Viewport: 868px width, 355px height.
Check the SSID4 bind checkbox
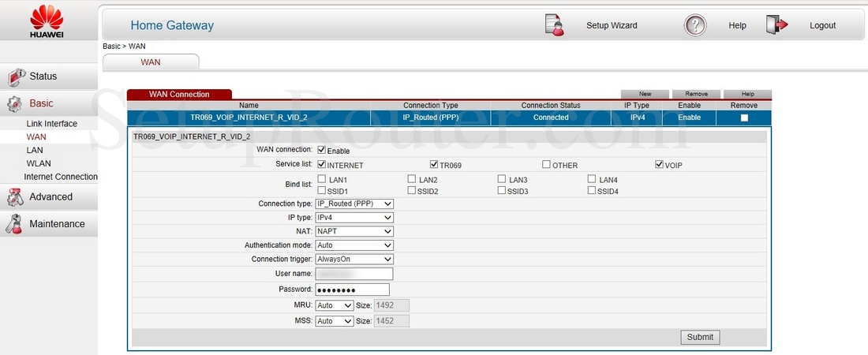(x=592, y=190)
